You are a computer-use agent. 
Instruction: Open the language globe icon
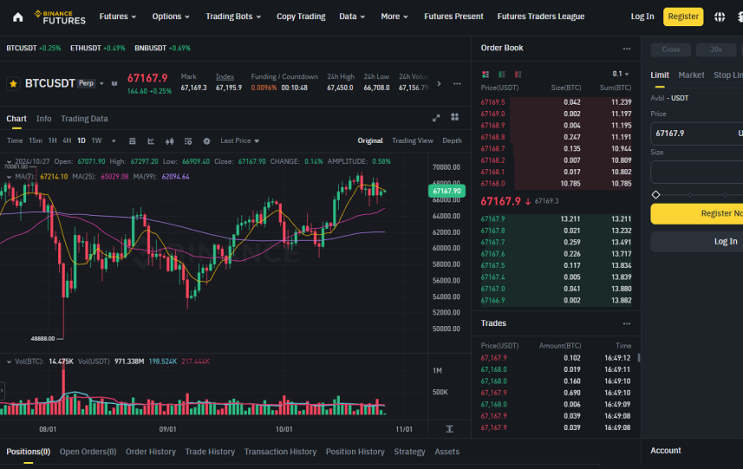point(719,17)
